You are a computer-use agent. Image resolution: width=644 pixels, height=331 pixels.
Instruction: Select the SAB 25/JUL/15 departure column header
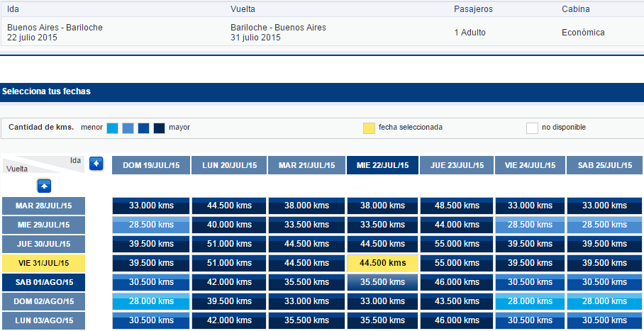[604, 165]
